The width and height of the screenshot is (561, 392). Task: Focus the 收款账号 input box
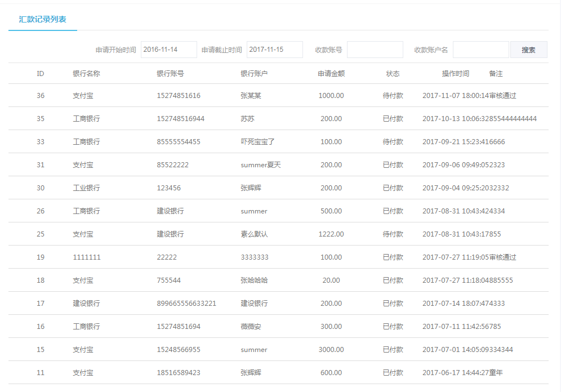point(375,50)
